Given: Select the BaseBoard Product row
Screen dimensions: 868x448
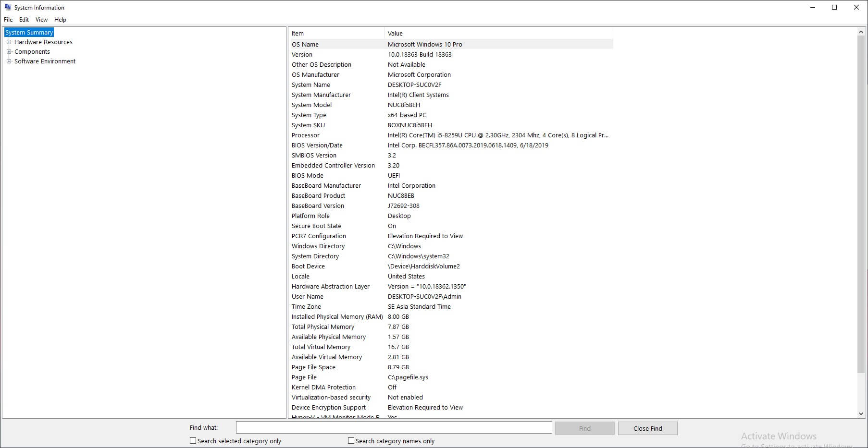Looking at the screenshot, I should pos(451,195).
